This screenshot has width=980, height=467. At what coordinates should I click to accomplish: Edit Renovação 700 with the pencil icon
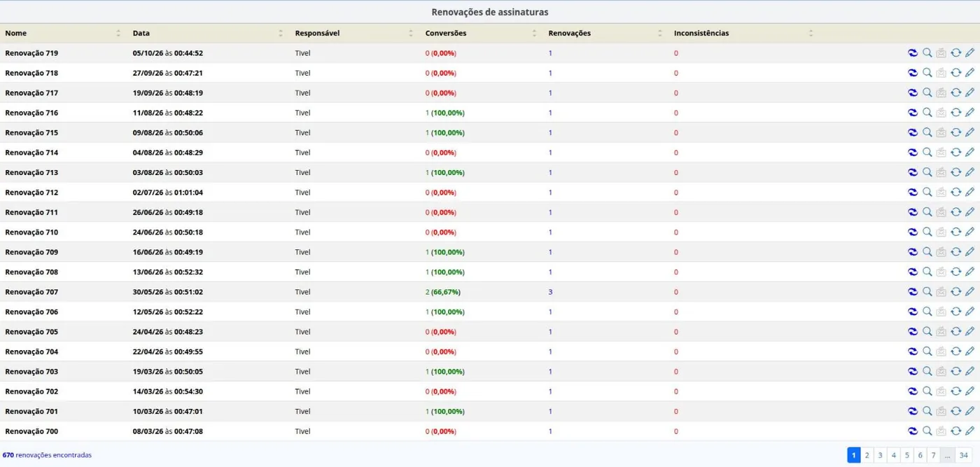click(969, 431)
